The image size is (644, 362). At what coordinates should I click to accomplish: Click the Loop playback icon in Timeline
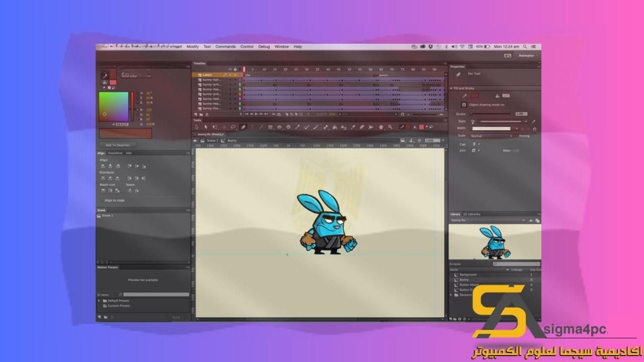(279, 114)
